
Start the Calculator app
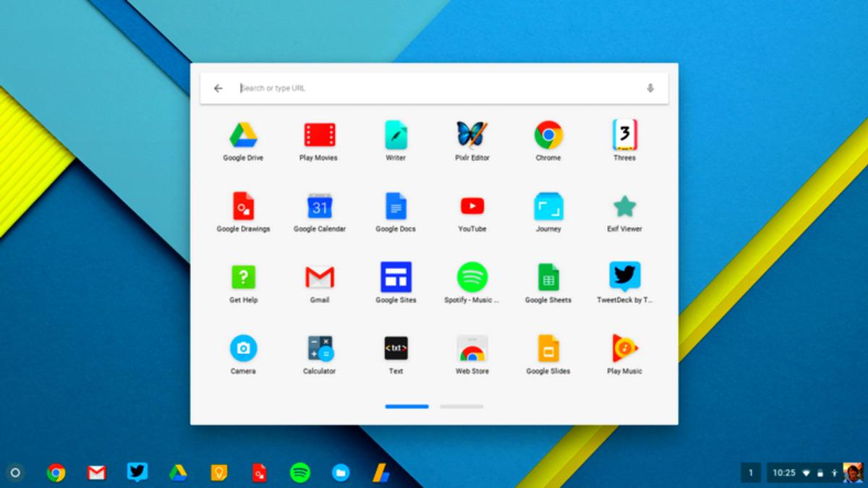(319, 348)
